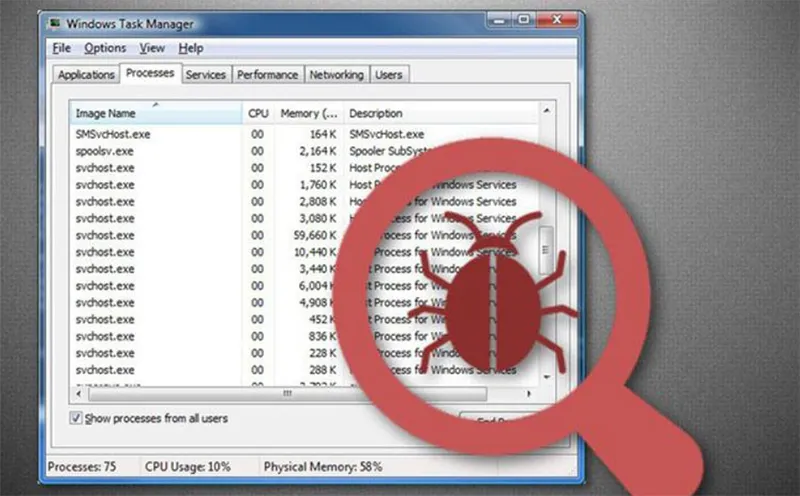
Task: Click the 2,164 K memory cell
Action: pyautogui.click(x=318, y=151)
